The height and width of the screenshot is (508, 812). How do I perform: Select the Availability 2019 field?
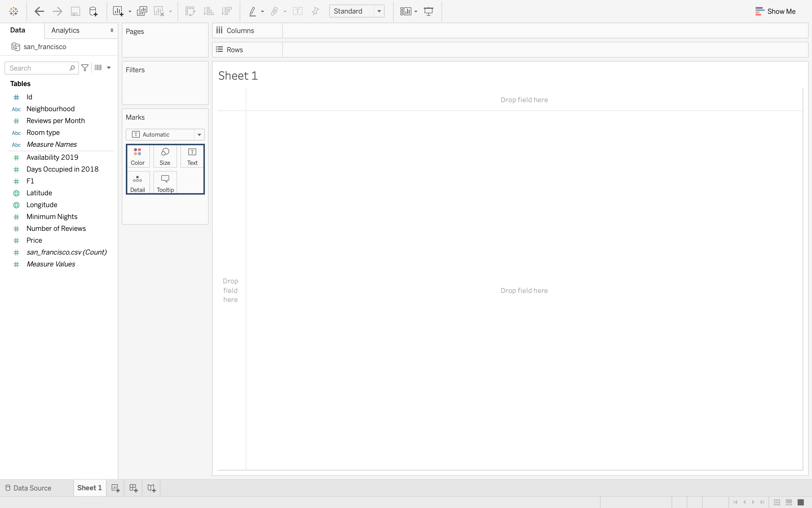(52, 157)
